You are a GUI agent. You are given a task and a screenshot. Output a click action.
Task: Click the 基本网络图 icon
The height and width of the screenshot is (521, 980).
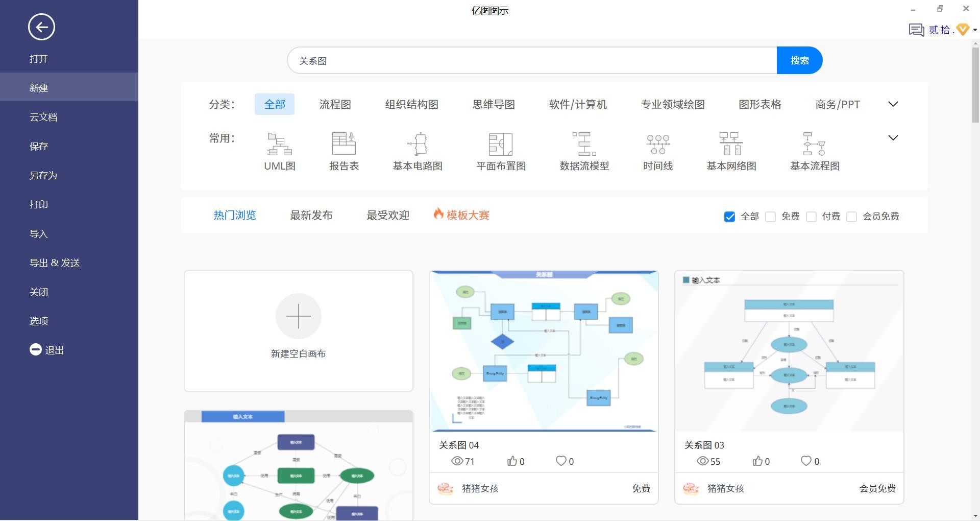[x=731, y=144]
